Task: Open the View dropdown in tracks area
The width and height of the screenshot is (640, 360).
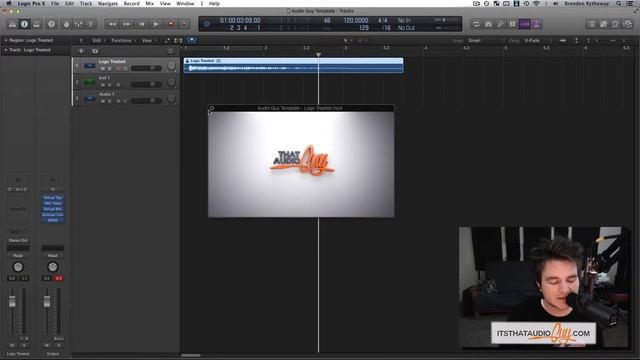Action: click(x=149, y=40)
